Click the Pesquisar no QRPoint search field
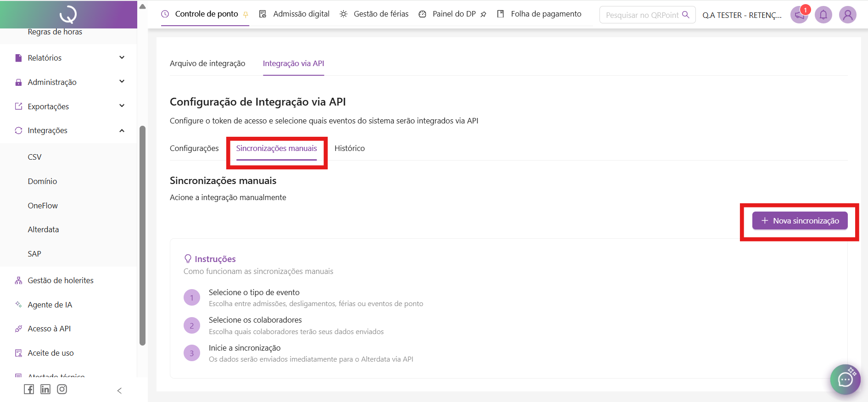This screenshot has width=868, height=402. pos(642,15)
